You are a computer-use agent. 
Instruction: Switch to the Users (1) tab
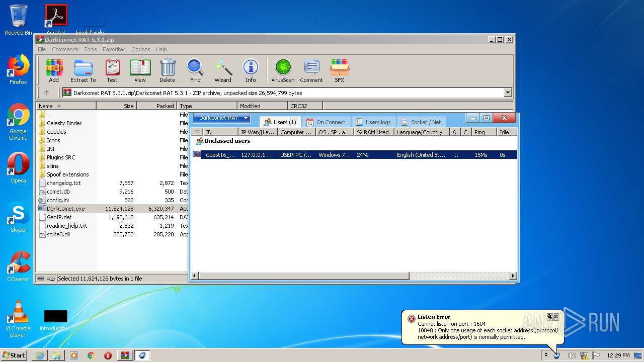pyautogui.click(x=280, y=122)
